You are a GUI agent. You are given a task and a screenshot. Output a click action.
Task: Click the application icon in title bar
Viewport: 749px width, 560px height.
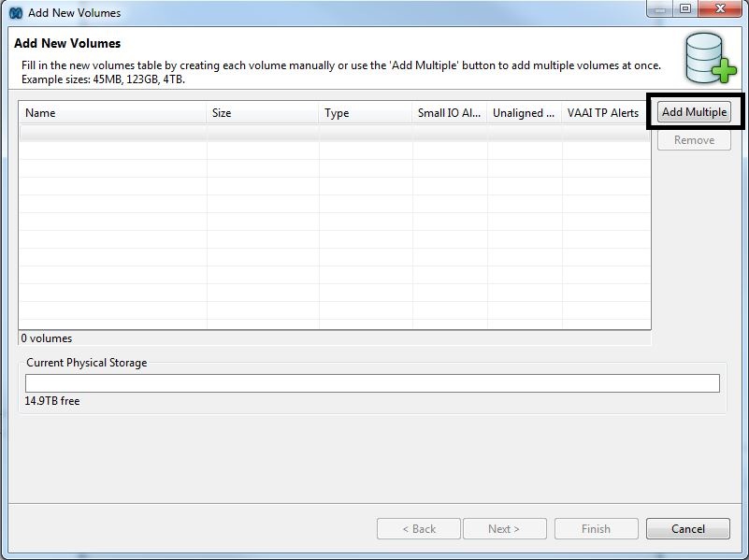tap(16, 13)
